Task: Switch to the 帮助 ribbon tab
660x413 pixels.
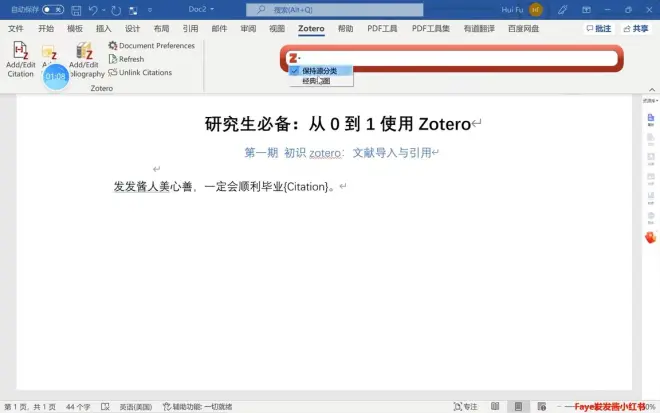Action: pyautogui.click(x=345, y=29)
